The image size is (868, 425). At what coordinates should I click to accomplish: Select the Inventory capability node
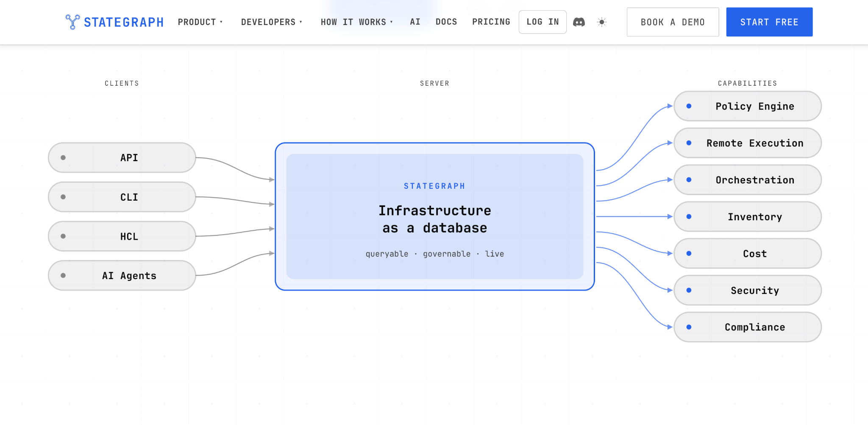[x=748, y=217]
